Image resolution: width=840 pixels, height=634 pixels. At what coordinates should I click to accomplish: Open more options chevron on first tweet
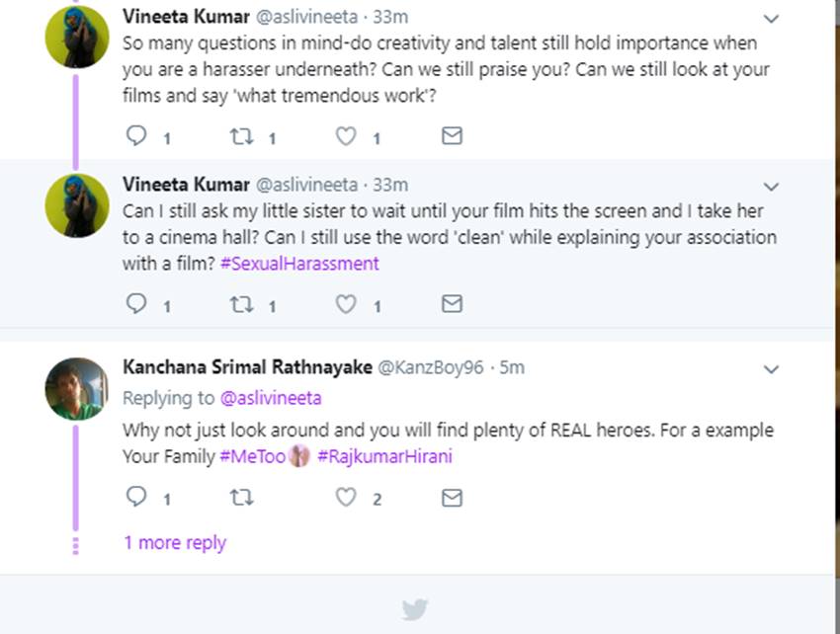coord(772,19)
